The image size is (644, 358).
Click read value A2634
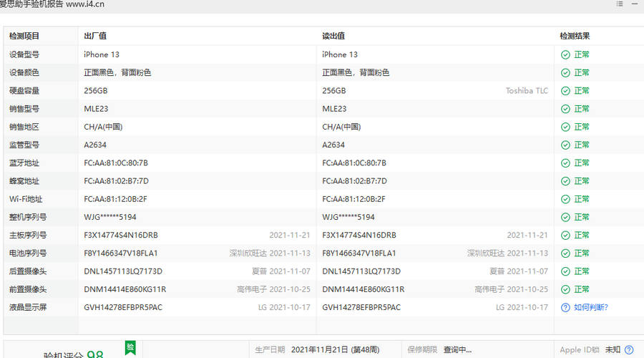pyautogui.click(x=333, y=145)
